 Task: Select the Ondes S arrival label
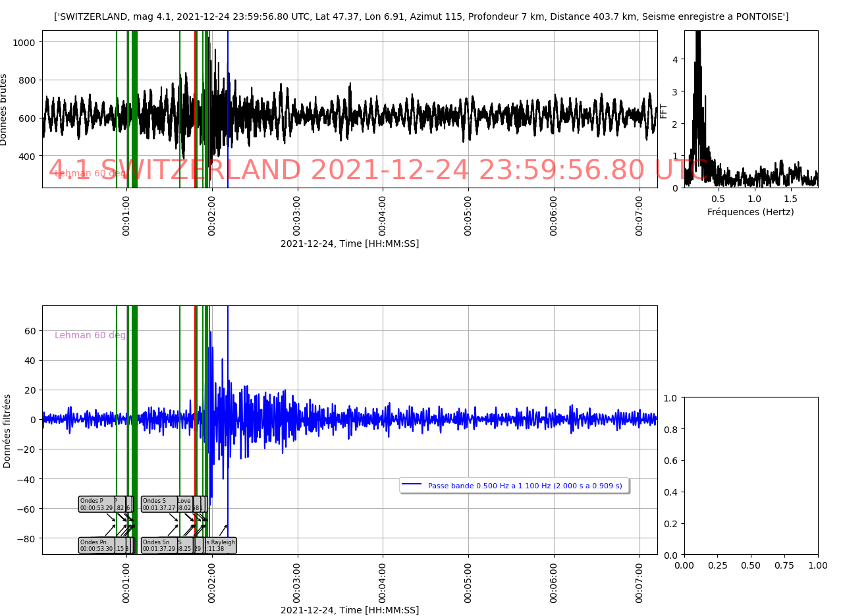(159, 504)
